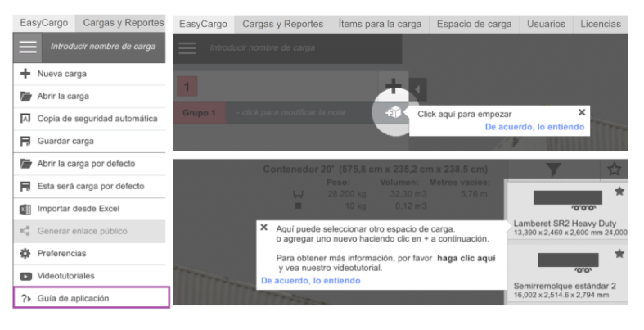Star the Lamberet SR2 Heavy Duty trailer
Image resolution: width=644 pixels, height=330 pixels.
click(619, 192)
